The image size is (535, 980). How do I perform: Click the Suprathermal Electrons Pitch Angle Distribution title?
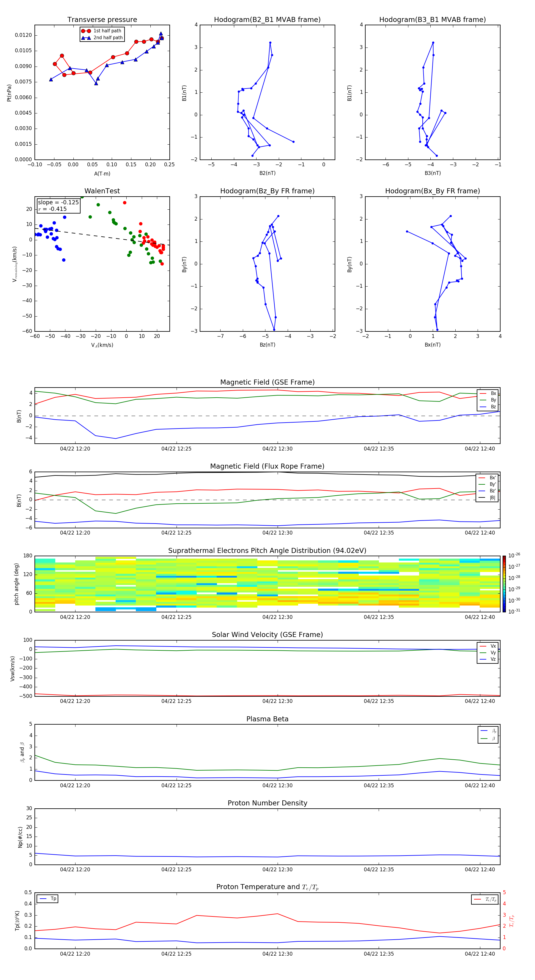pos(267,551)
